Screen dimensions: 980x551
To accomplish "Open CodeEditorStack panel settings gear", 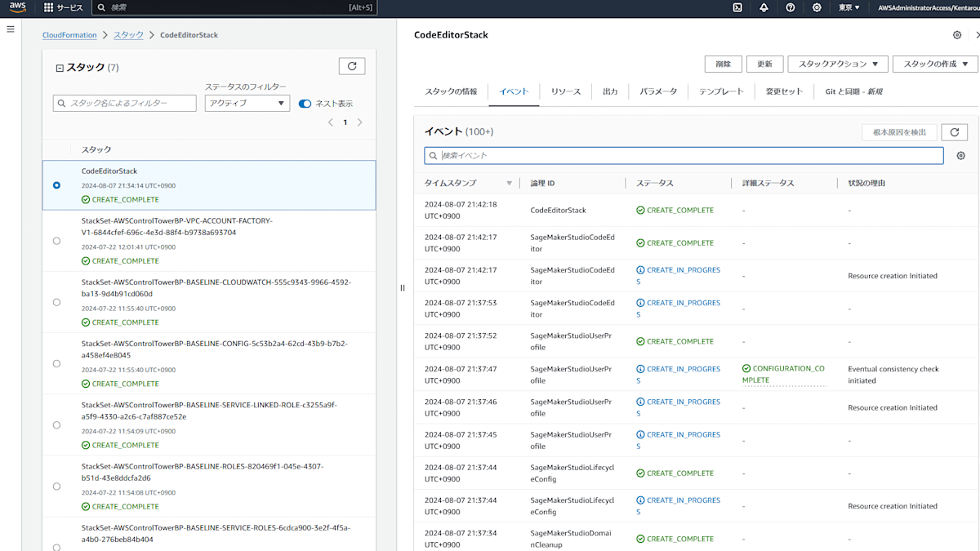I will click(957, 35).
